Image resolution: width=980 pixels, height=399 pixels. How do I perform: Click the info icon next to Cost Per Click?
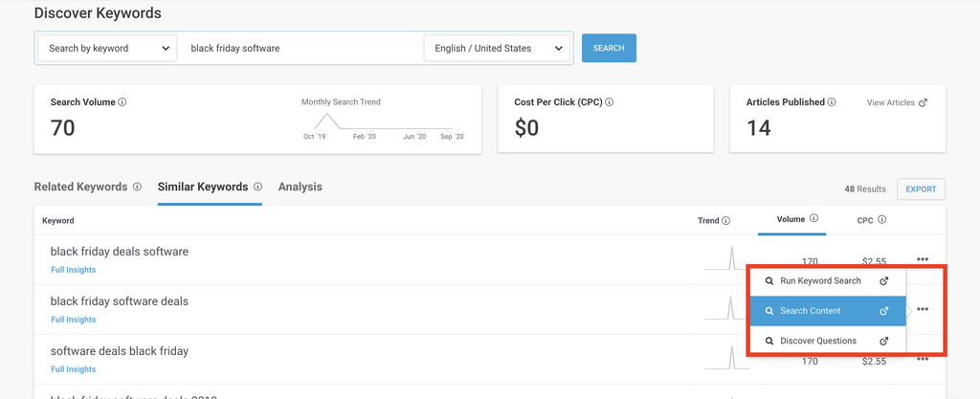point(610,102)
